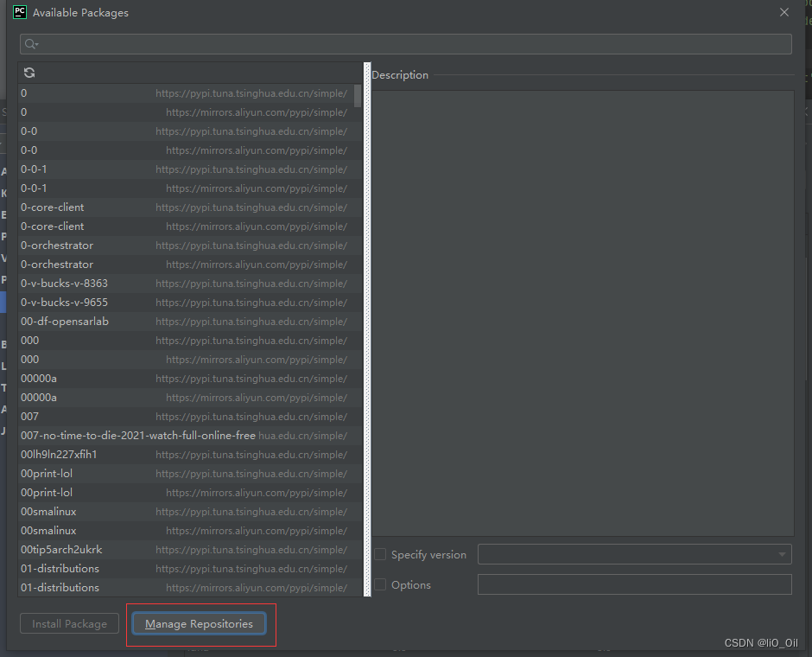Close the Available Packages dialog
The width and height of the screenshot is (812, 657).
[x=784, y=12]
